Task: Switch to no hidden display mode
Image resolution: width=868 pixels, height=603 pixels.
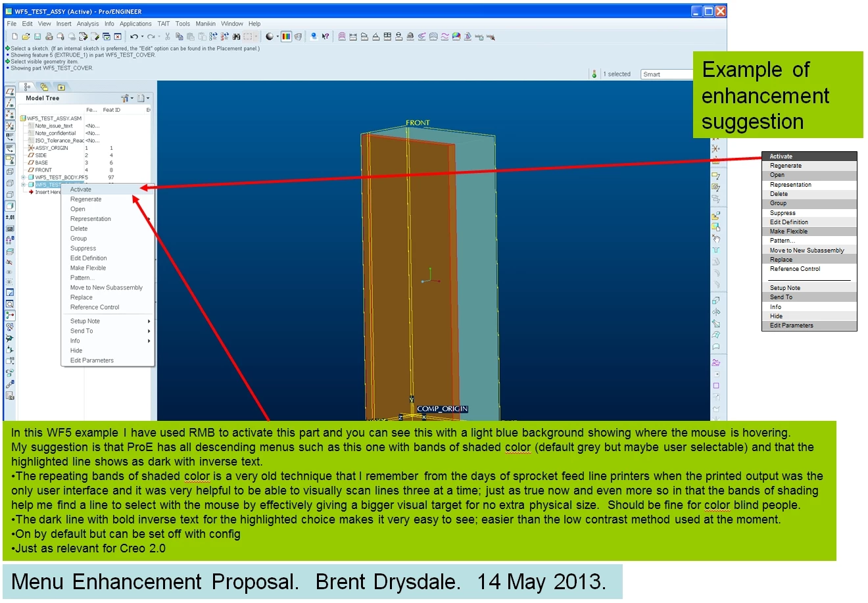Action: tap(10, 195)
